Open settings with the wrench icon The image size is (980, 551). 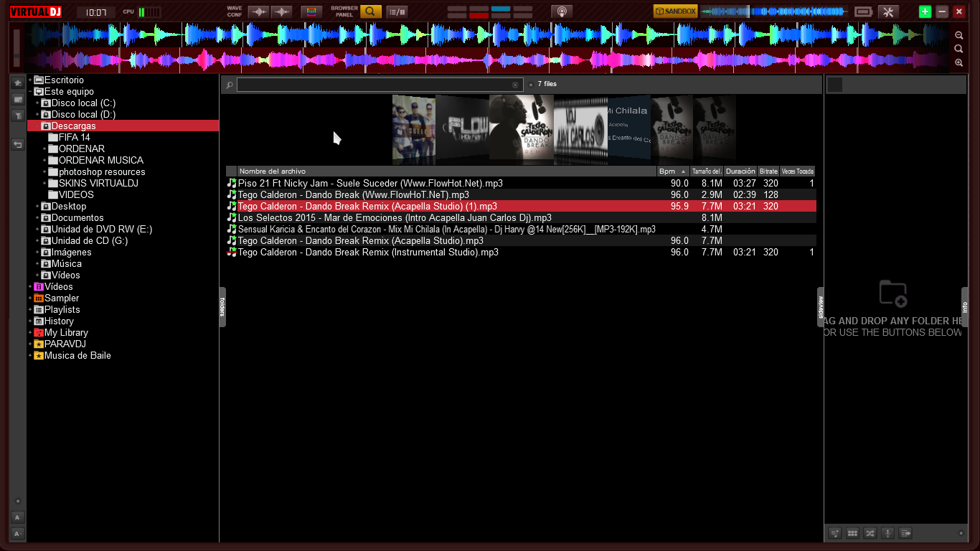coord(888,11)
